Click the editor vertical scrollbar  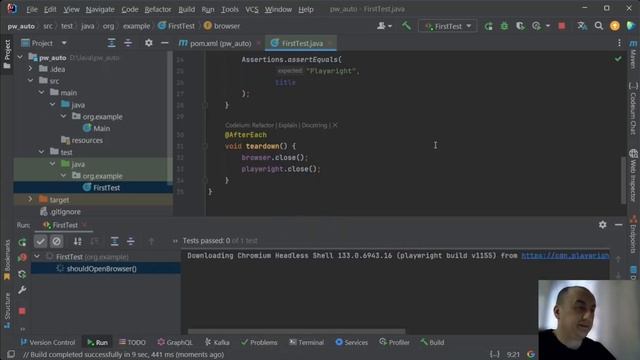[x=623, y=180]
